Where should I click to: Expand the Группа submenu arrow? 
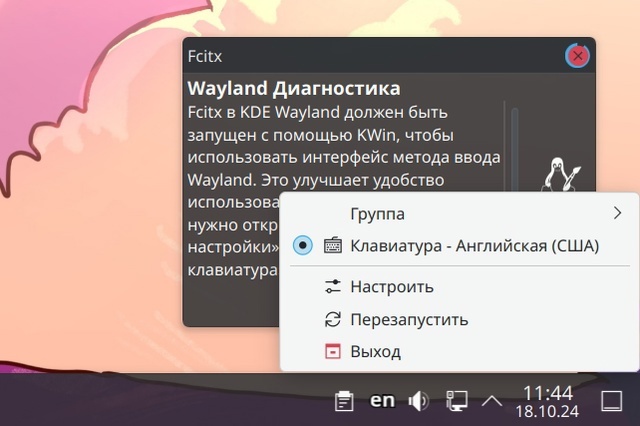pyautogui.click(x=617, y=213)
